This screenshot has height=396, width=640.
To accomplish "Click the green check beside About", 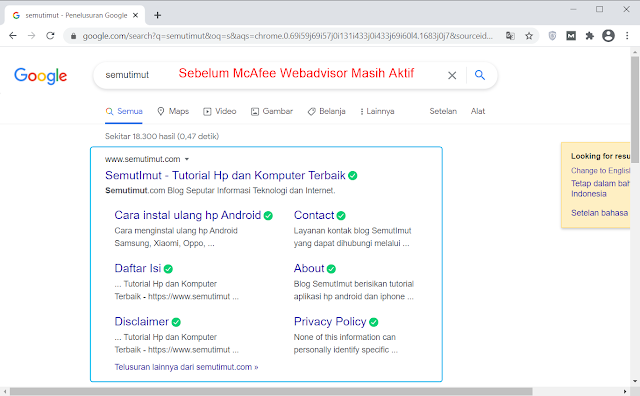I will [331, 269].
